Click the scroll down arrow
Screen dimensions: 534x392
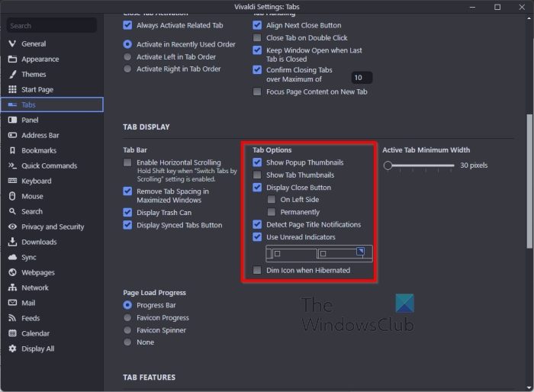pyautogui.click(x=529, y=388)
